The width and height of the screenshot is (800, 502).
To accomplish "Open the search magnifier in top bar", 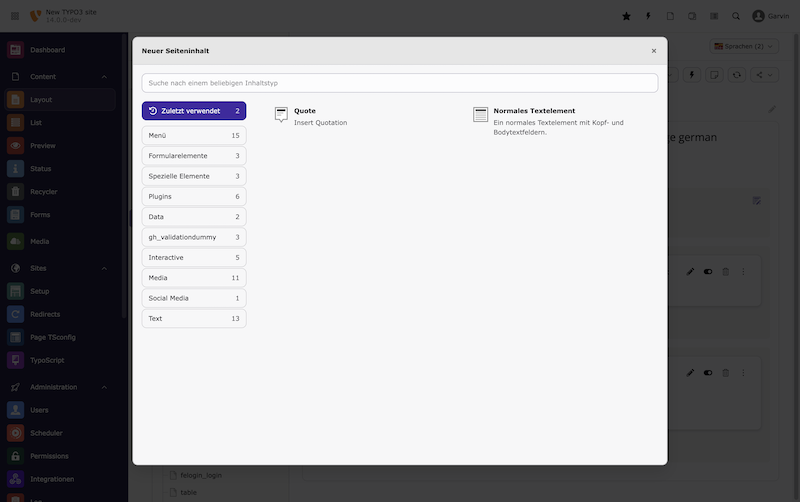I will coord(736,16).
